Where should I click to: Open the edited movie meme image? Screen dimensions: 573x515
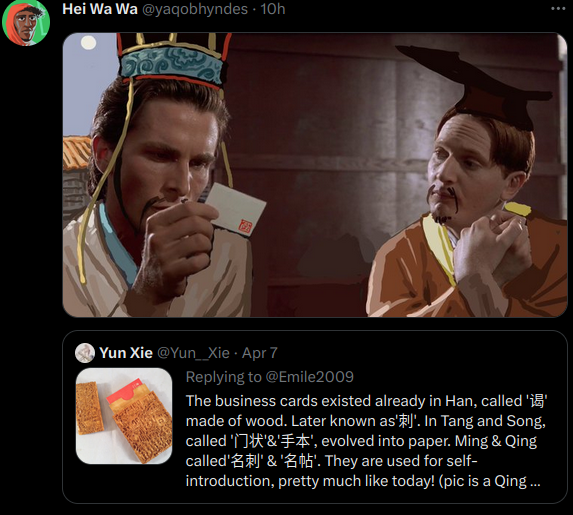315,175
